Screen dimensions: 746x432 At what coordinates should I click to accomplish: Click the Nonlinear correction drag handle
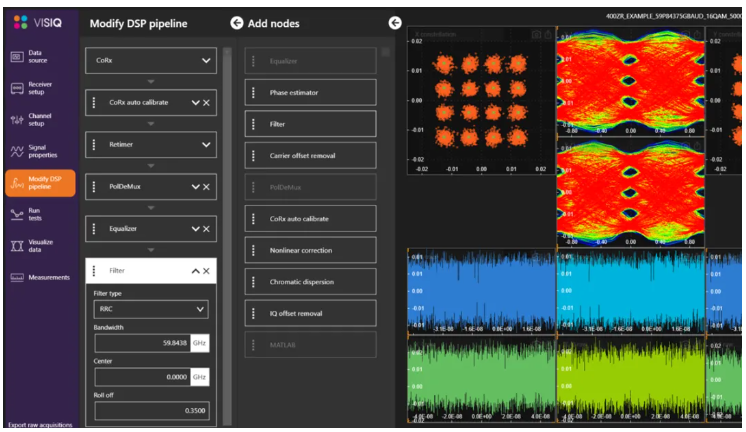(253, 250)
